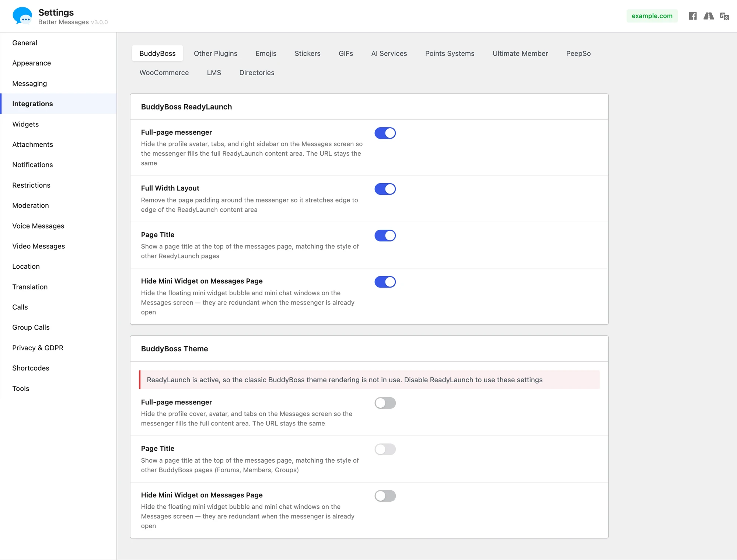Viewport: 737px width, 560px height.
Task: Toggle ReadyLaunch Page Title switch
Action: pos(385,236)
